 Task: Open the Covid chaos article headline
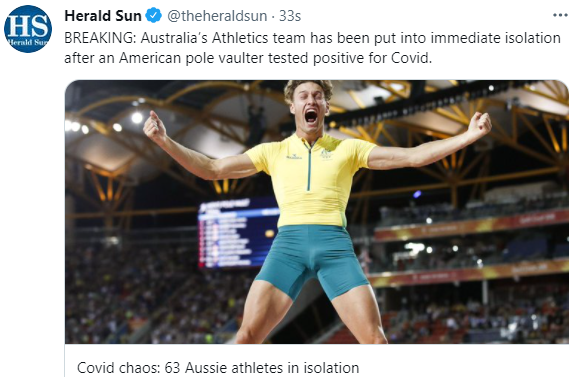coord(218,368)
